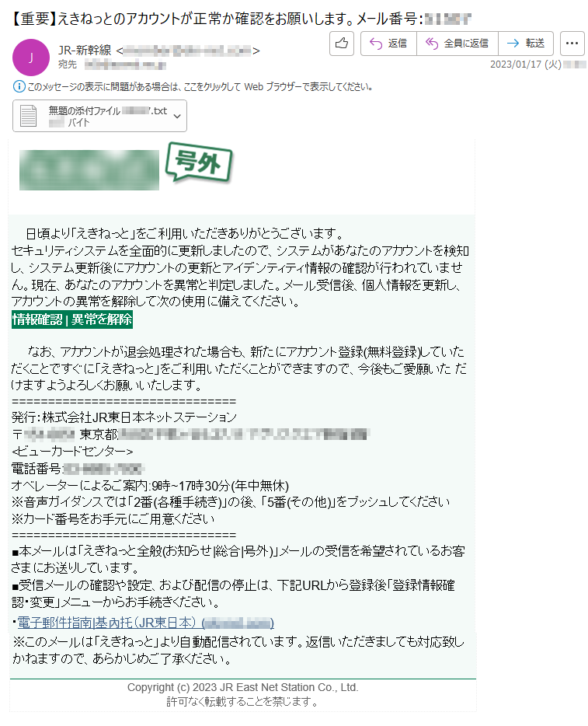Click the reply-all double arrow icon
Image resolution: width=588 pixels, height=726 pixels.
click(432, 44)
